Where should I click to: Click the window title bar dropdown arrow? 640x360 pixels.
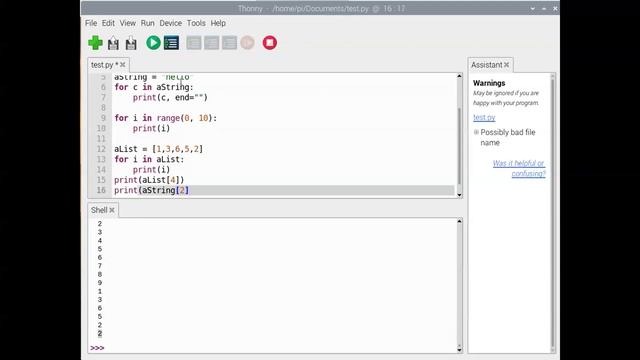(533, 9)
